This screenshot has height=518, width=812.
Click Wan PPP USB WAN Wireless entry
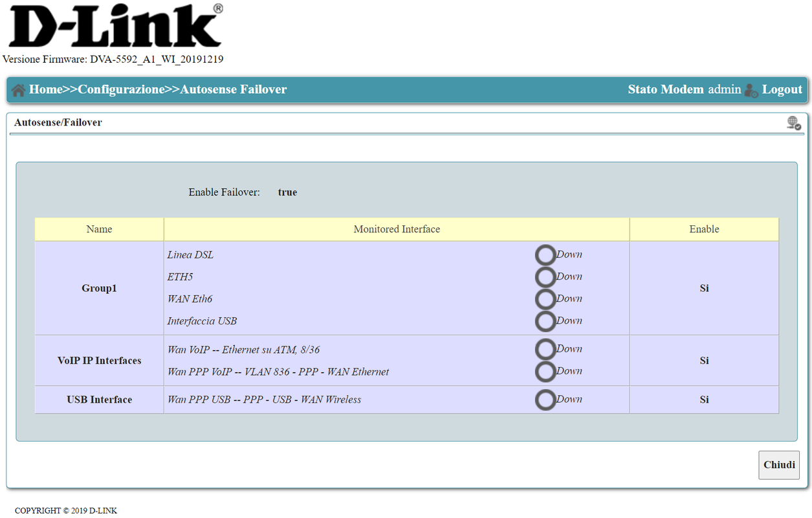(264, 400)
